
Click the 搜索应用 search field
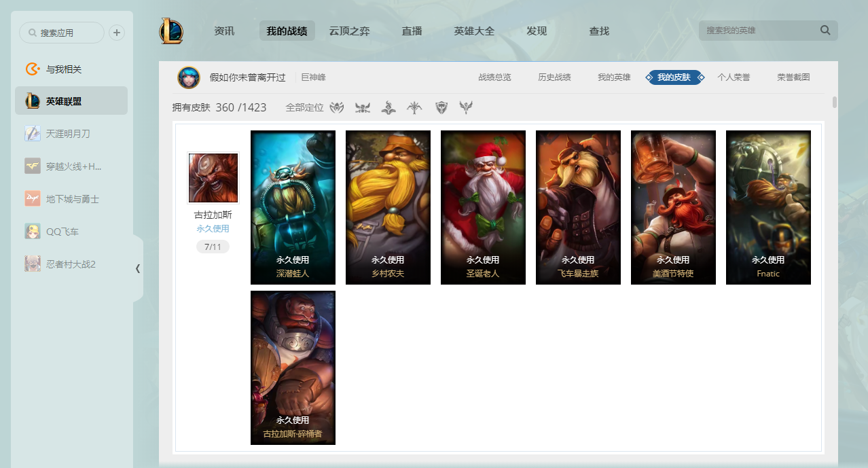(x=62, y=33)
